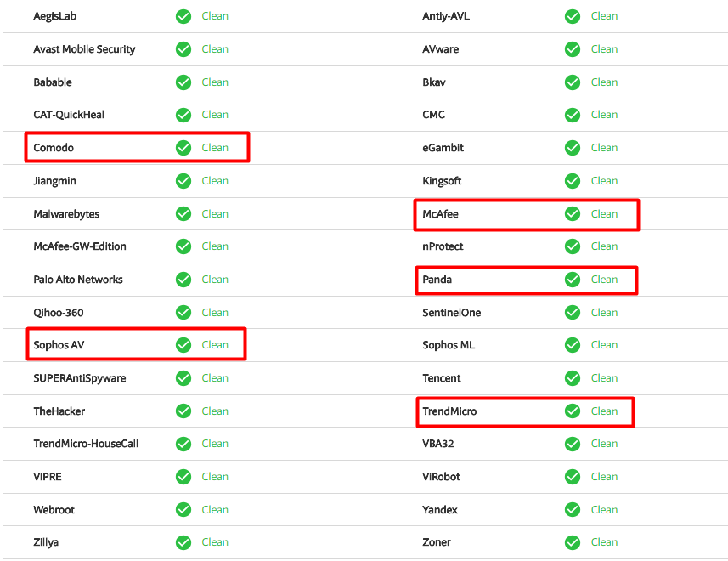Viewport: 728px width, 561px height.
Task: Click the green checkmark icon beside Comodo
Action: [x=183, y=148]
